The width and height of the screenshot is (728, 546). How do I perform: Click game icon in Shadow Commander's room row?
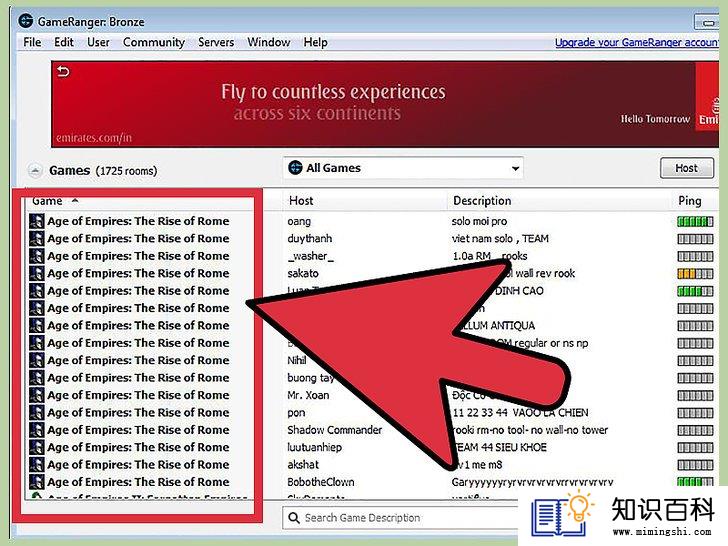point(37,430)
